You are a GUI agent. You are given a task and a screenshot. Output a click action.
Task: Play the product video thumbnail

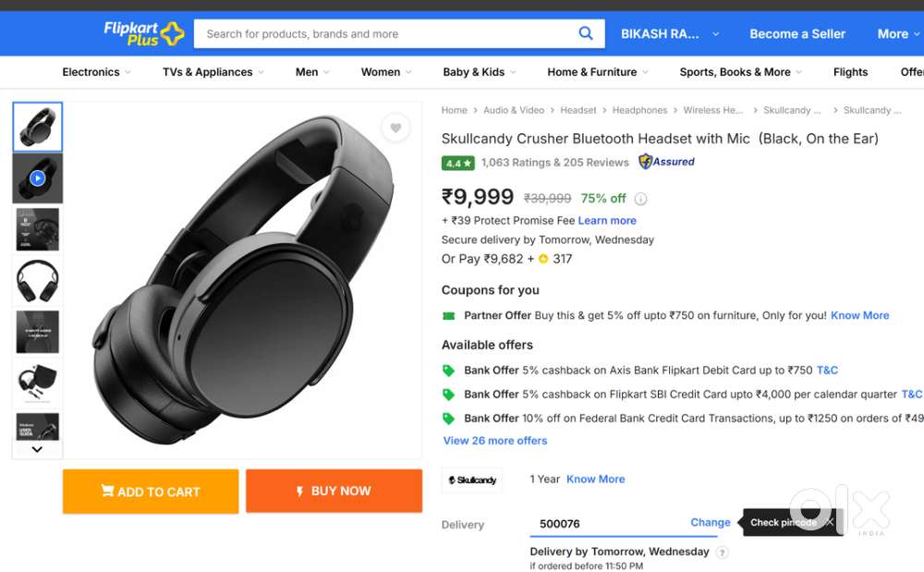pyautogui.click(x=38, y=178)
